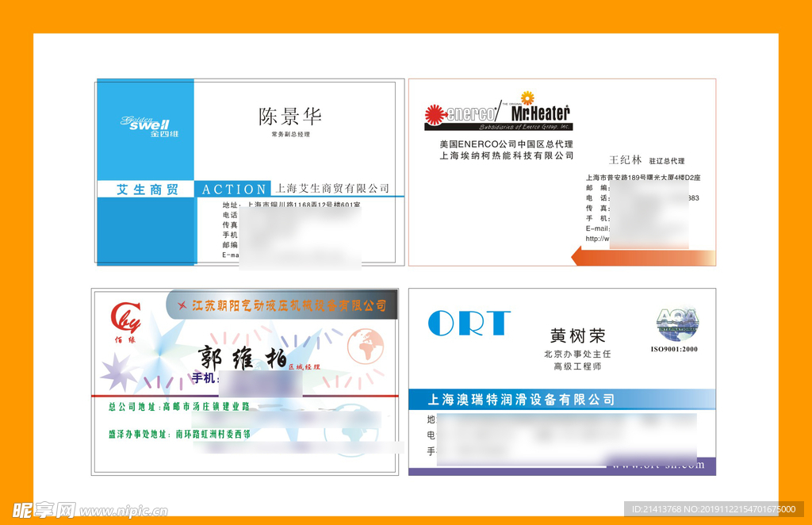
Task: Click the small airplane icon beside Jiangsu company name
Action: pos(182,305)
